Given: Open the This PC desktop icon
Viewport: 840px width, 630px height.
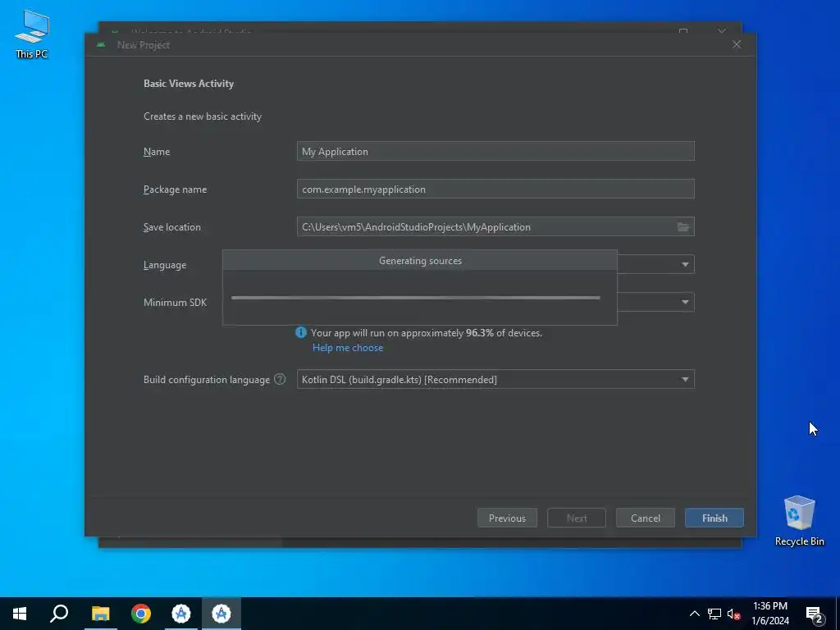Looking at the screenshot, I should 32,34.
